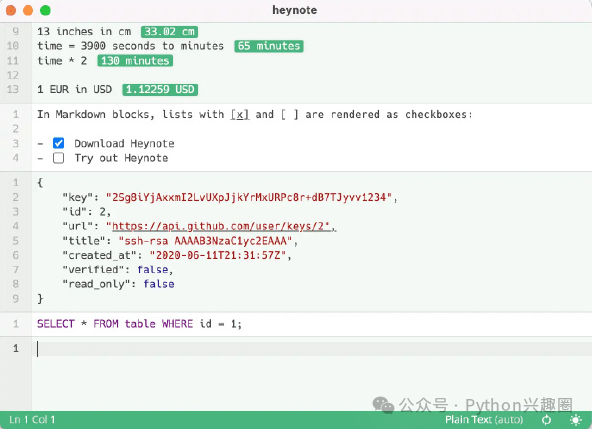Click the 130 minutes result badge
This screenshot has height=429, width=592.
135,61
